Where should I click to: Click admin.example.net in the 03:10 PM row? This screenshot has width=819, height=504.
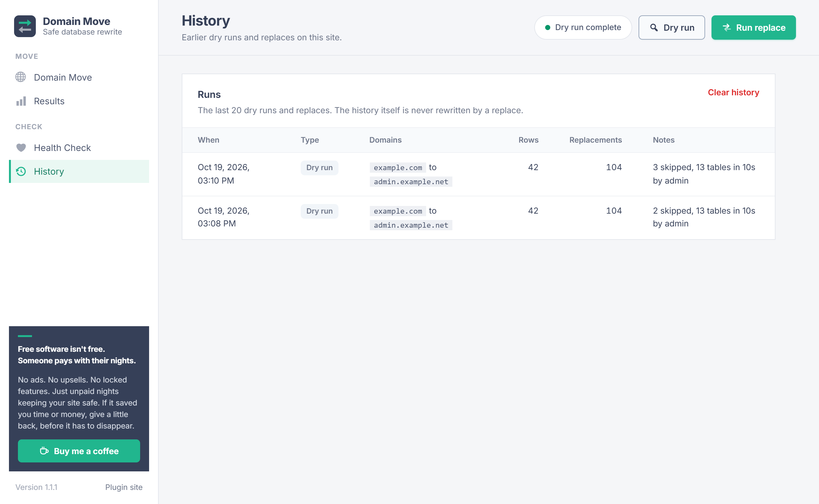(x=411, y=182)
